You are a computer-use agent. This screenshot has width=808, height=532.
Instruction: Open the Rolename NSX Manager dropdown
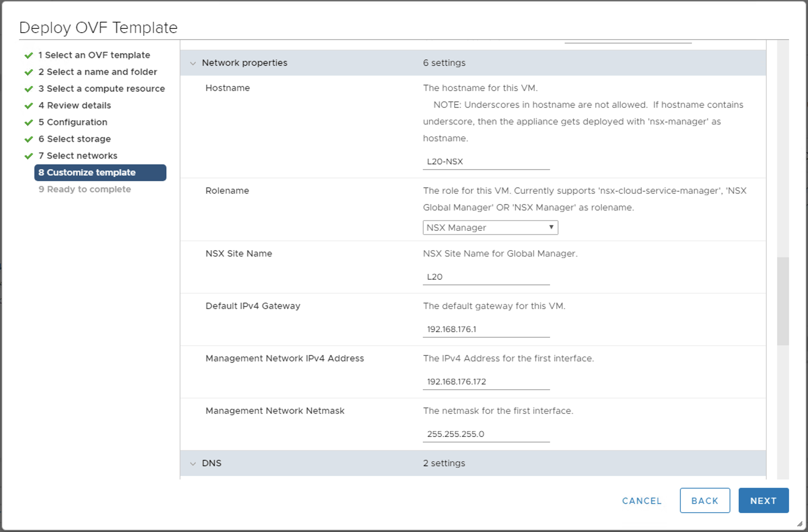(490, 228)
